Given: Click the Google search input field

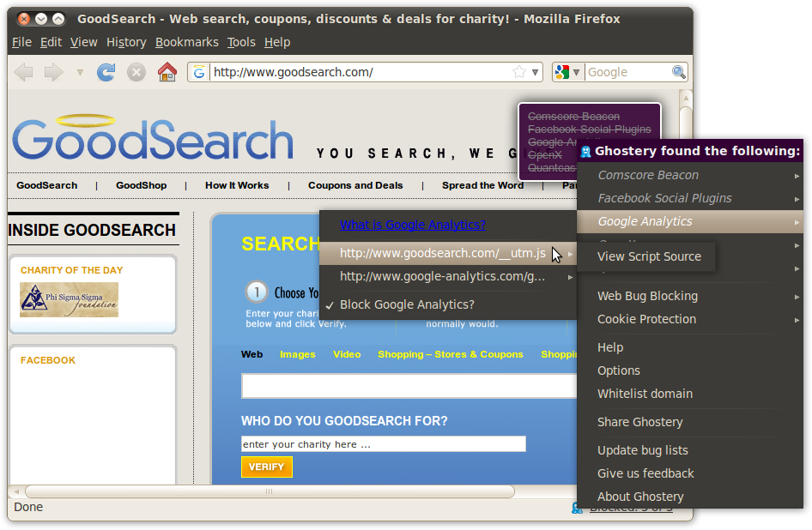Looking at the screenshot, I should pyautogui.click(x=627, y=72).
